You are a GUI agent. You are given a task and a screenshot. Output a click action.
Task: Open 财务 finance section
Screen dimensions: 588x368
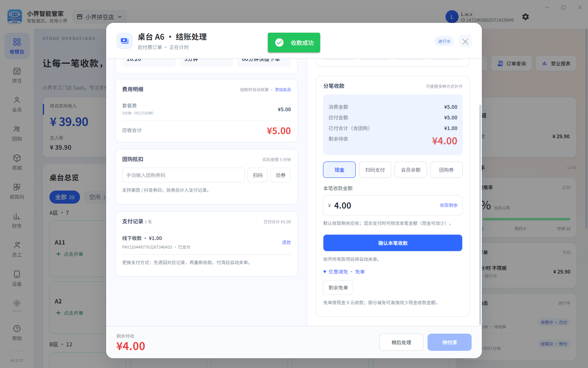pyautogui.click(x=17, y=220)
